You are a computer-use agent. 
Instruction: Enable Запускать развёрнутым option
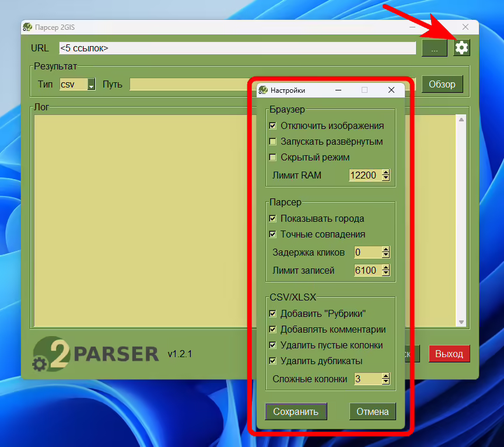click(x=272, y=141)
